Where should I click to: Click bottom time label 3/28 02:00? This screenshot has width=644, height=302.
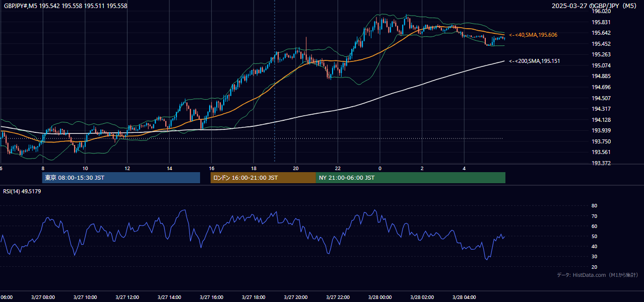(x=422, y=297)
